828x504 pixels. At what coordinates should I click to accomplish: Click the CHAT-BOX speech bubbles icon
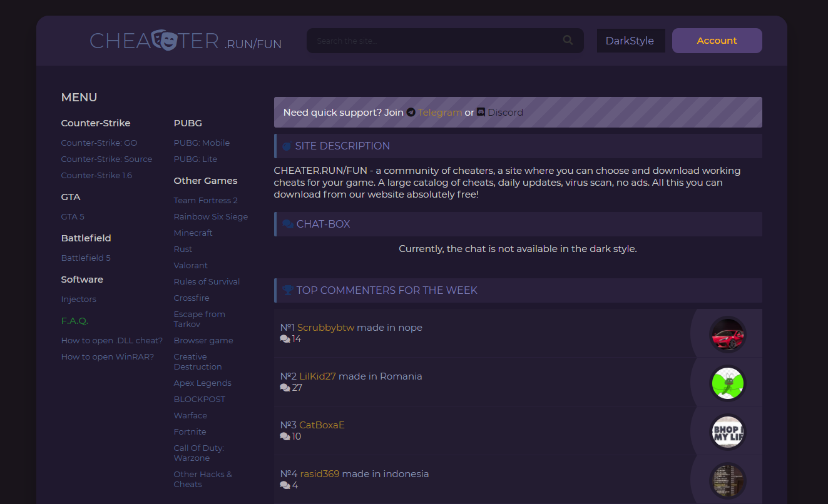point(288,224)
